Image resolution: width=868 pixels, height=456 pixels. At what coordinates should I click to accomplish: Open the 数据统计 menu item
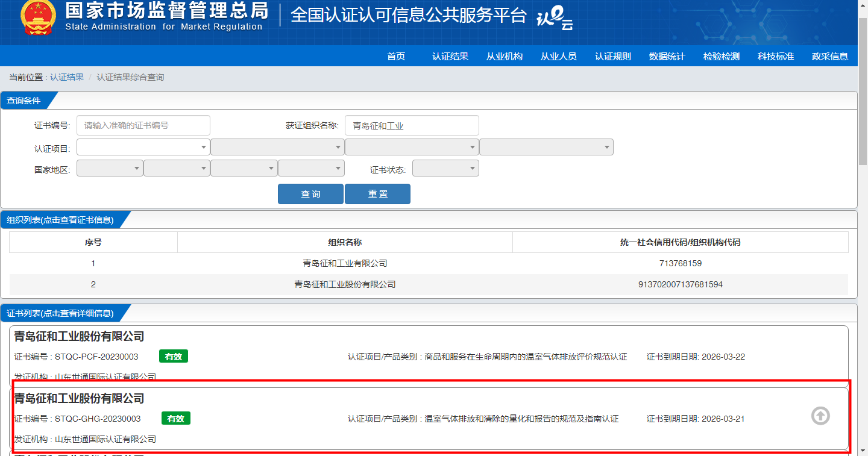[x=667, y=57]
